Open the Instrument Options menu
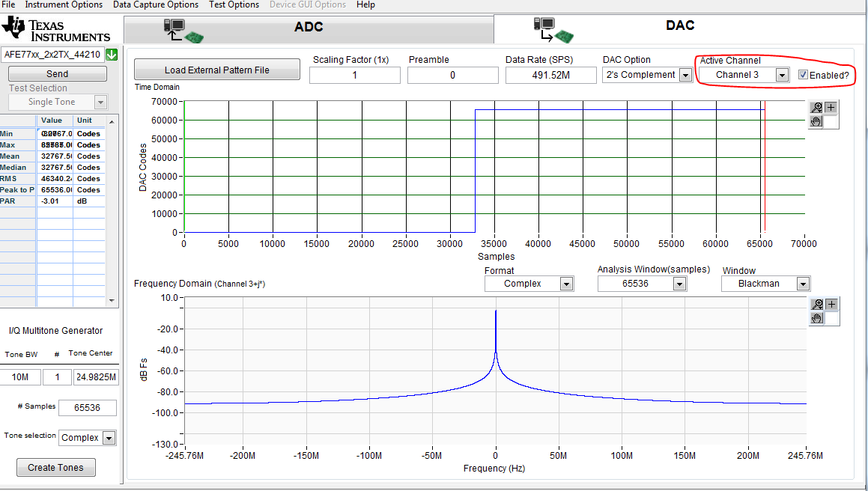The height and width of the screenshot is (491, 868). click(64, 4)
